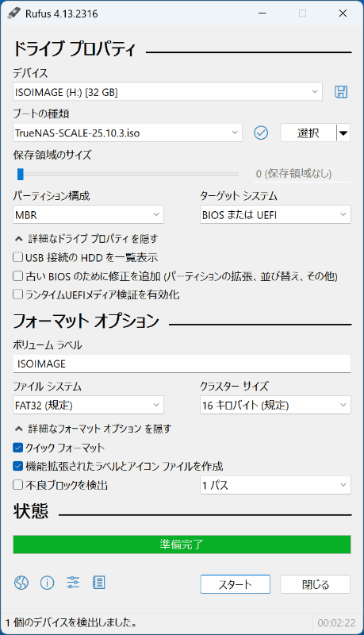Image resolution: width=364 pixels, height=635 pixels.
Task: Click the ブートの種類 label
Action: pos(41,114)
